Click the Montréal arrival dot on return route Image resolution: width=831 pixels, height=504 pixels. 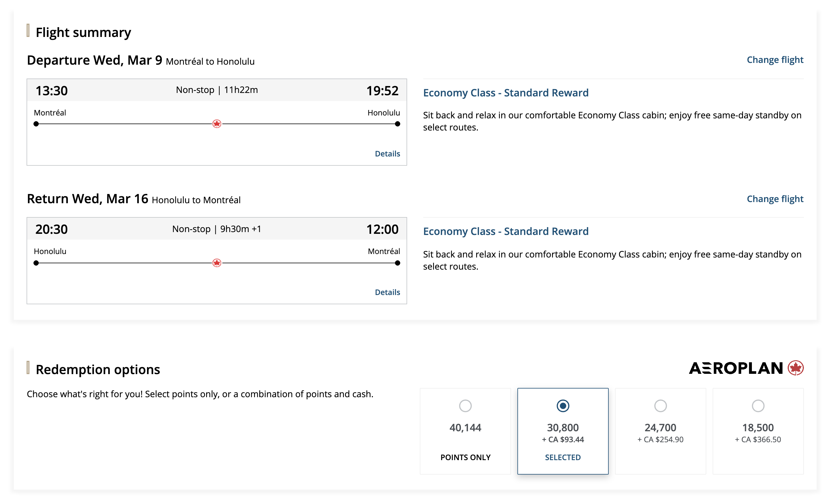tap(398, 263)
